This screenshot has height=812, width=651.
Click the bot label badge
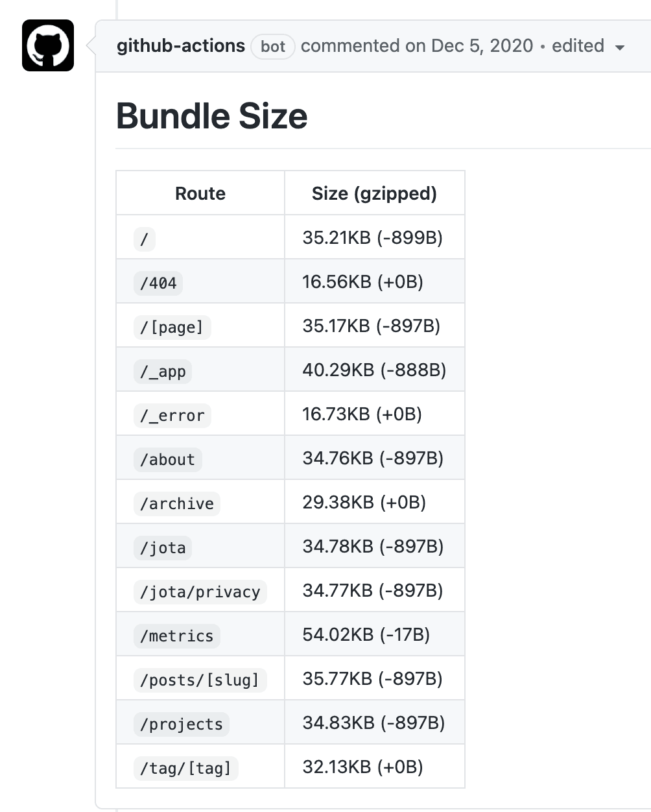[x=273, y=47]
